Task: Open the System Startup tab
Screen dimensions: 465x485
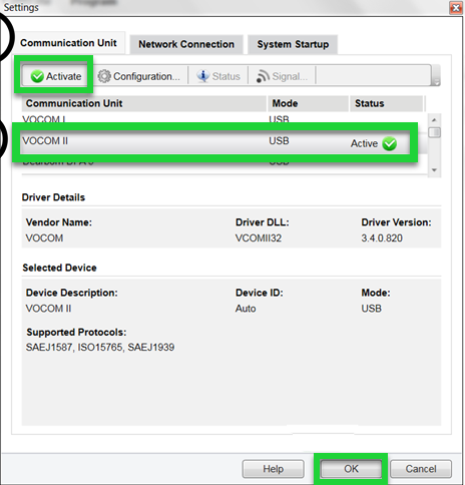Action: tap(293, 44)
